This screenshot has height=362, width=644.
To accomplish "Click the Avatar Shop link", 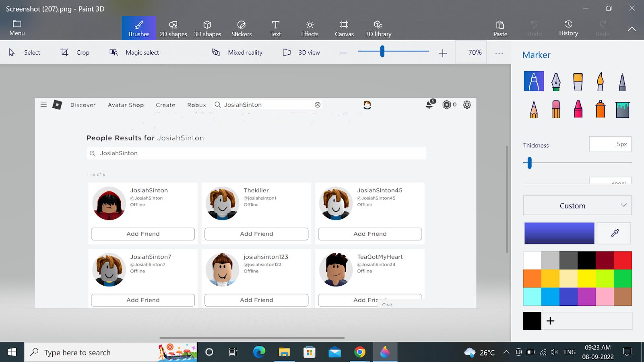I will [126, 105].
